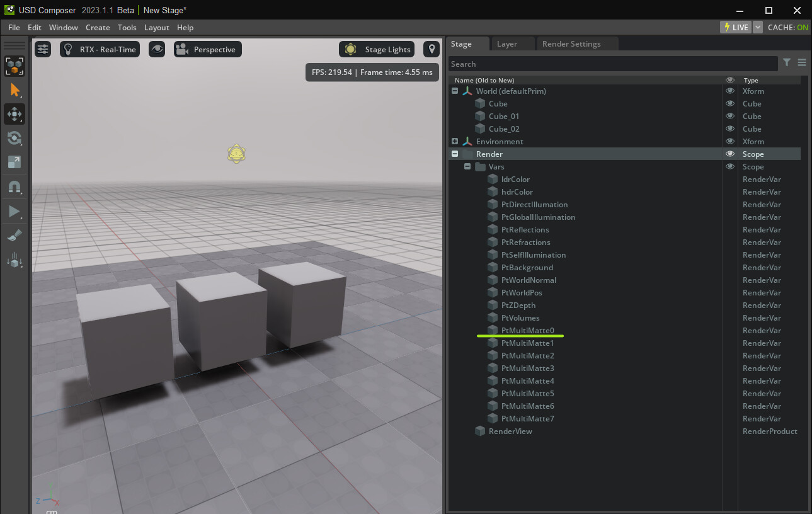Click the NVIDIA app logo in title bar
Screen dimensions: 812x514
click(x=10, y=10)
